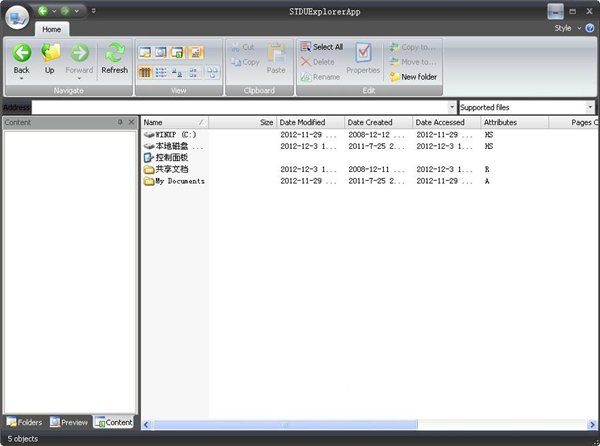600x446 pixels.
Task: Switch to thumbnails view mode
Action: coord(212,72)
